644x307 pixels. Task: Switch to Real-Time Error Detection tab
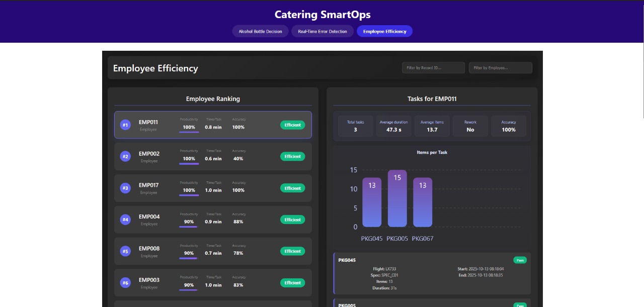[323, 31]
